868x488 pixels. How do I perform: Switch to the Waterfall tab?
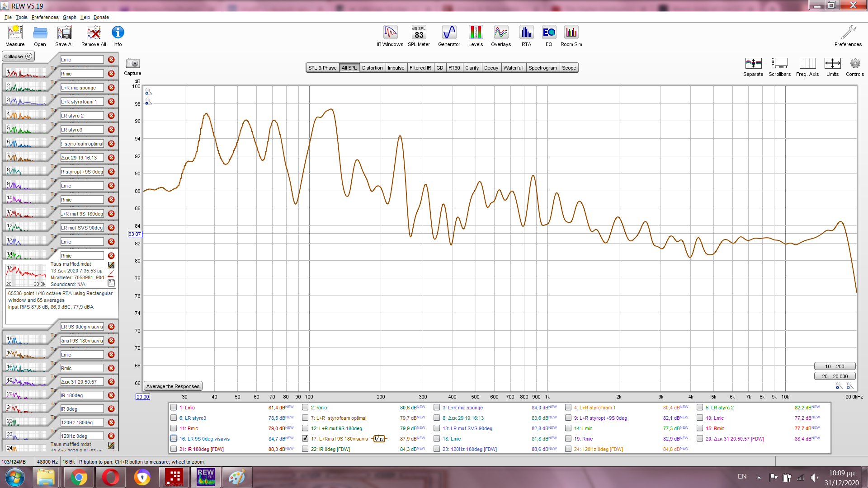tap(513, 68)
